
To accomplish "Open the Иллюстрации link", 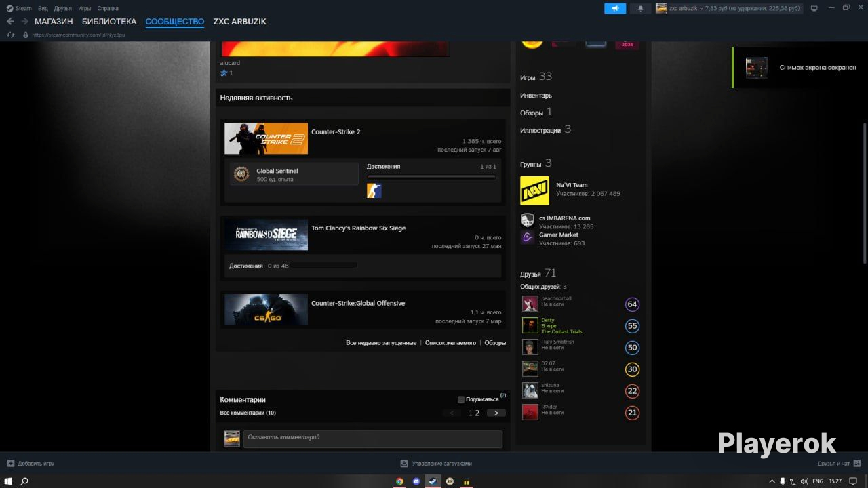I will tap(546, 129).
